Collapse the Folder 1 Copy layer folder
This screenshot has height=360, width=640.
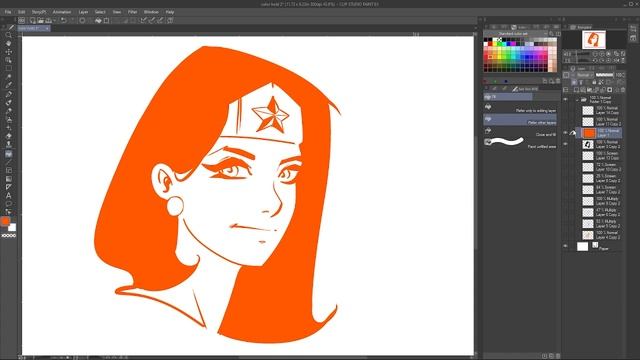click(577, 99)
